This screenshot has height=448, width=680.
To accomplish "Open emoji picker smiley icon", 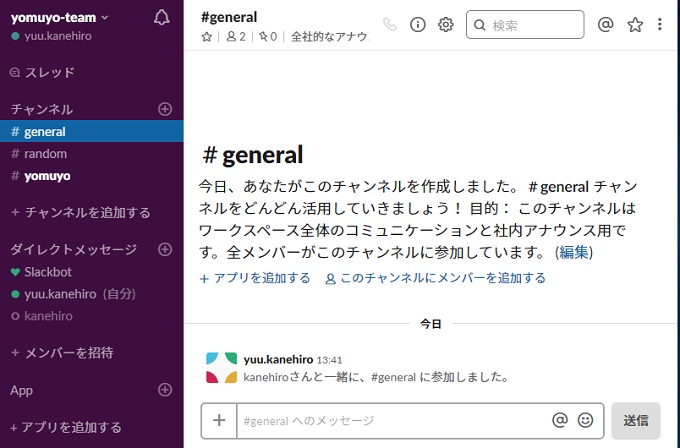I will coord(585,420).
